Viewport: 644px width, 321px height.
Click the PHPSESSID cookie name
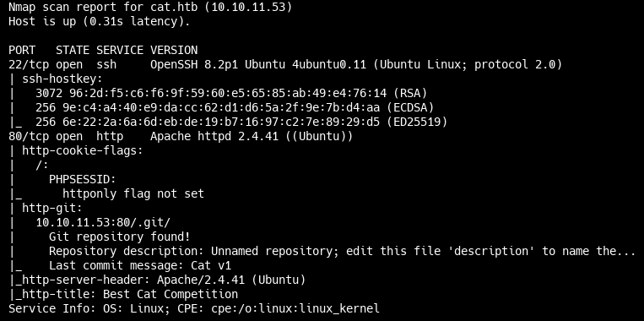[83, 180]
